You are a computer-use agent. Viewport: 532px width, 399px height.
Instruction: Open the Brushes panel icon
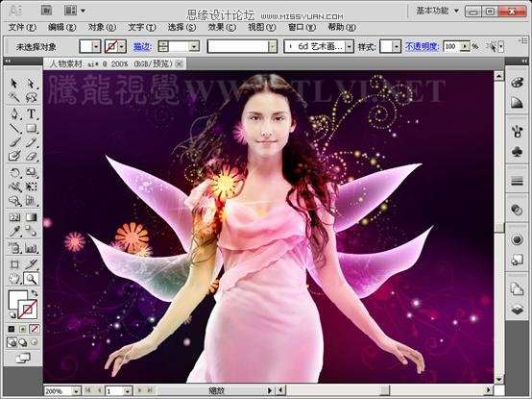pyautogui.click(x=517, y=131)
